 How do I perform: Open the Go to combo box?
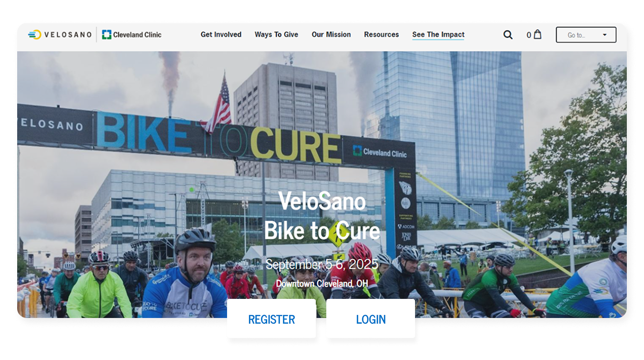586,35
